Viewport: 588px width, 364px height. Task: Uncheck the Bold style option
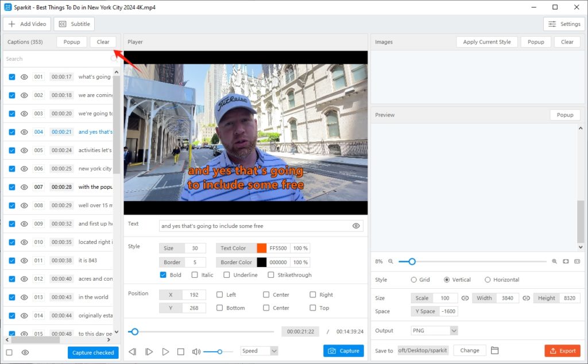coord(163,274)
